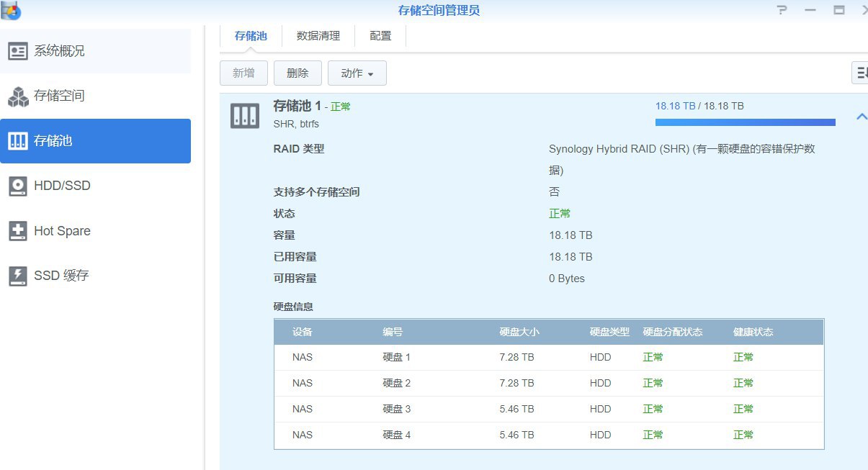Click the 存储空间 cubes icon

point(18,96)
